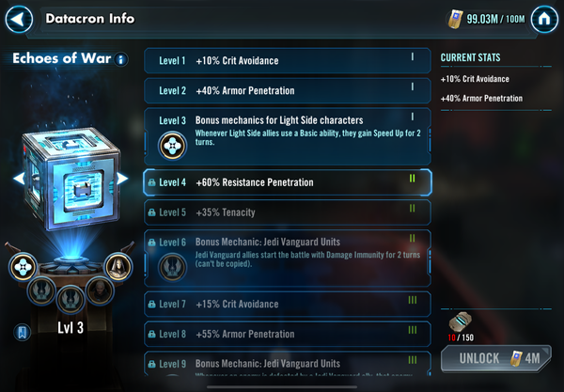Go back using the arrow button
Image resolution: width=564 pixels, height=392 pixels.
pos(19,19)
